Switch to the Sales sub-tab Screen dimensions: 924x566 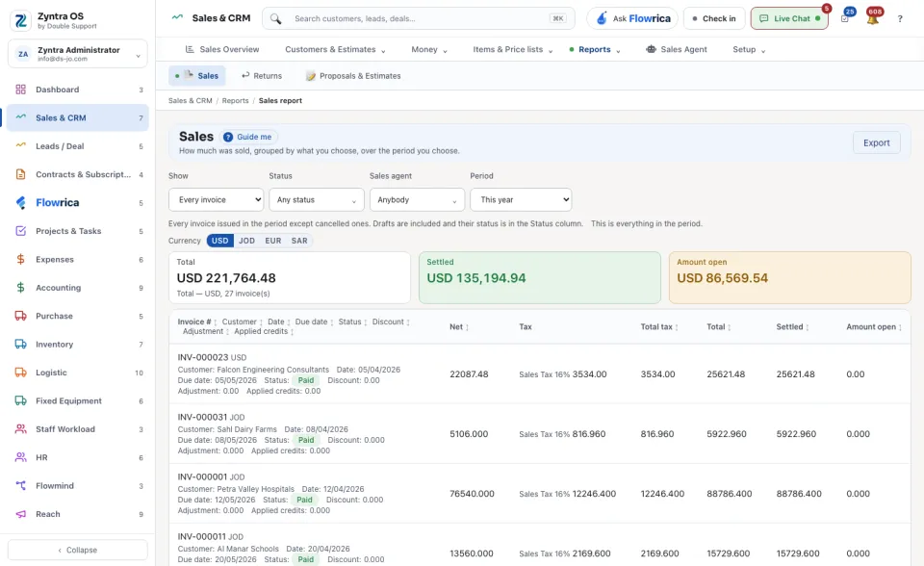pos(196,75)
